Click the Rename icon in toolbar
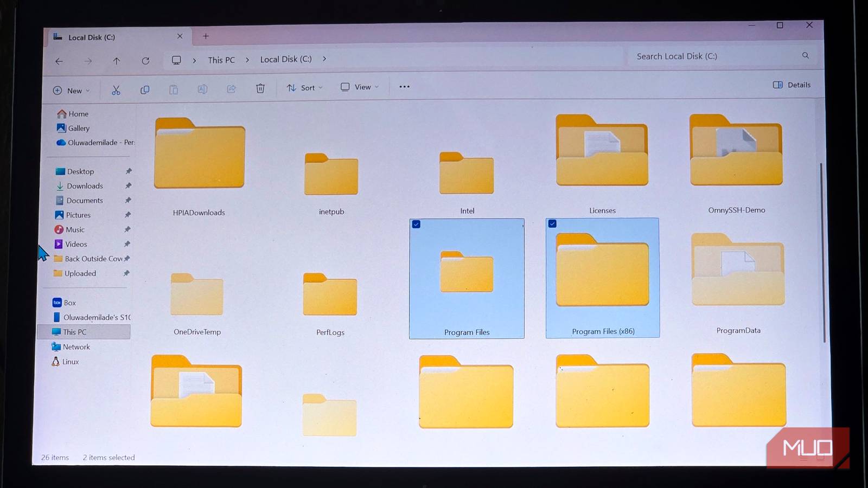Screen dimensions: 868x488 (x=202, y=89)
